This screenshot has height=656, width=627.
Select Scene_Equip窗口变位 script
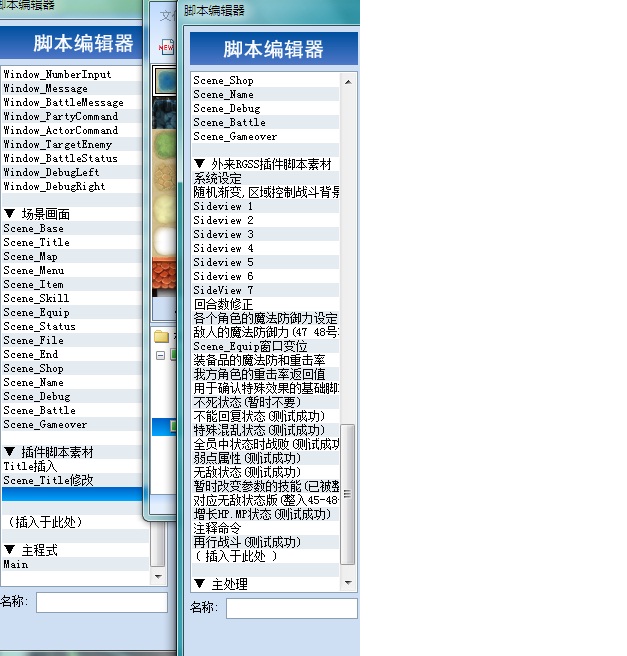click(266, 346)
